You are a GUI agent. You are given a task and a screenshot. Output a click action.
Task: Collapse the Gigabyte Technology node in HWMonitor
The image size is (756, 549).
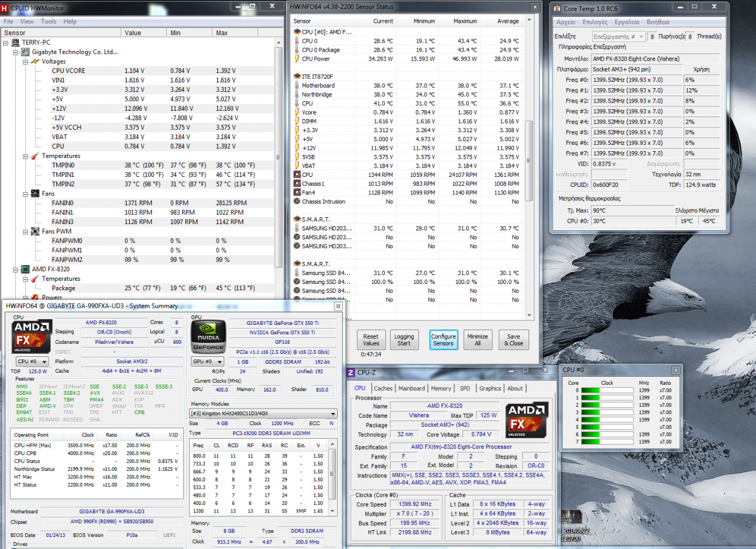pos(16,52)
